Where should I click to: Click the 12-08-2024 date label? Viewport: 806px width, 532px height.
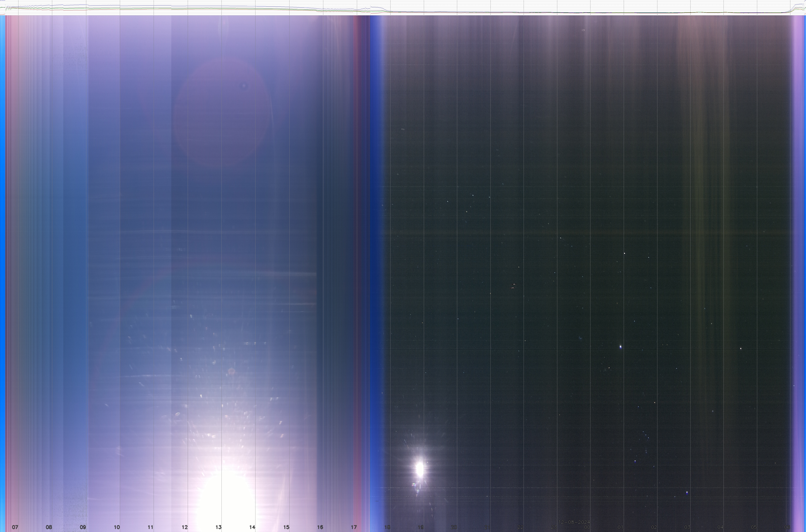point(574,522)
